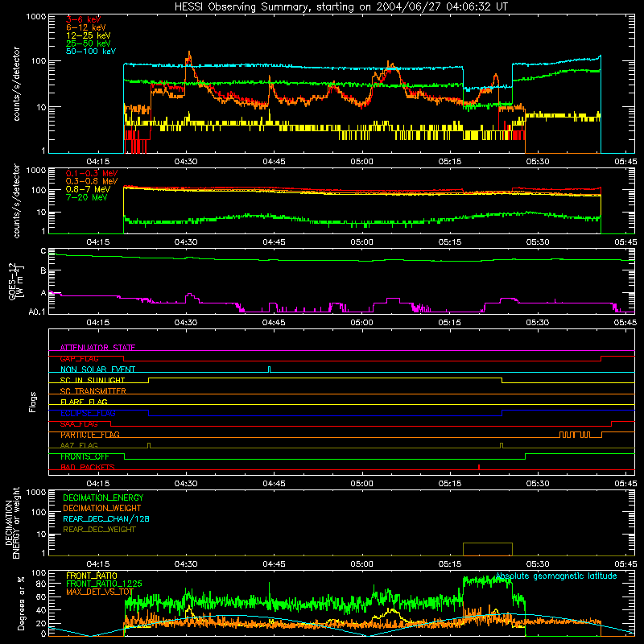Viewport: 644px width, 644px height.
Task: Click the Absolute geomagnetic latitude label
Action: point(556,576)
